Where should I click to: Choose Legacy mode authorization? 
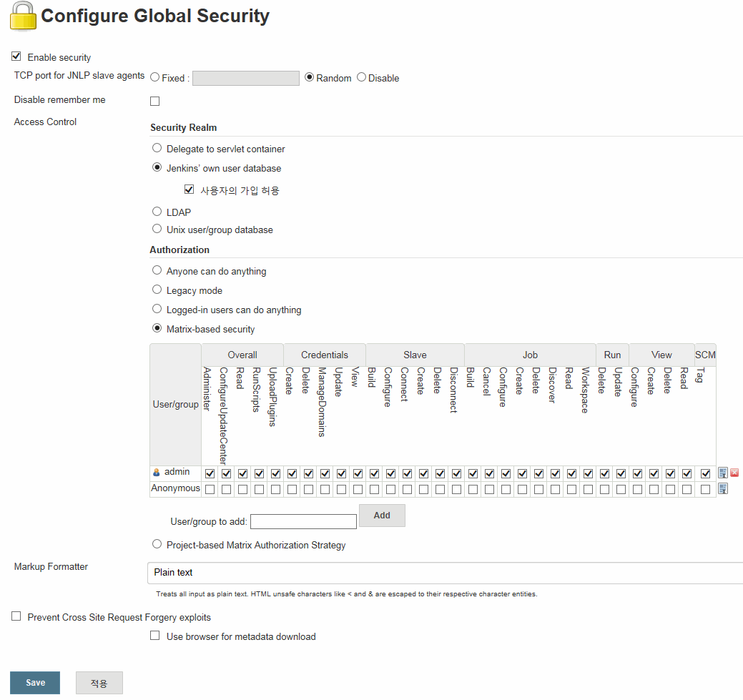coord(157,290)
